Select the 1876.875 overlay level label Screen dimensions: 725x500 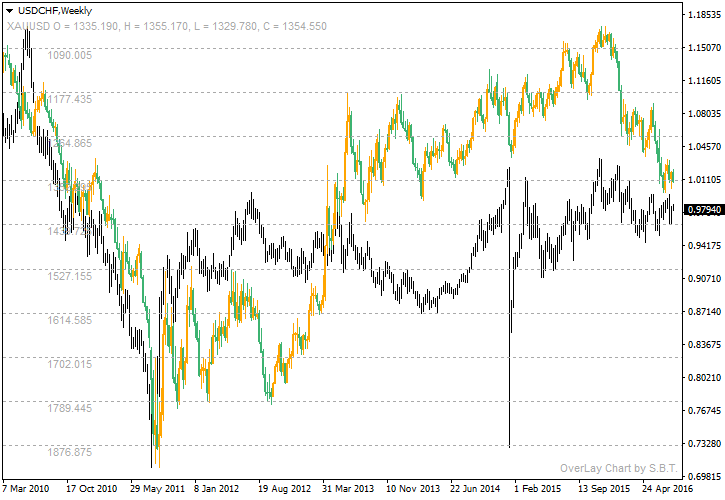[x=70, y=452]
